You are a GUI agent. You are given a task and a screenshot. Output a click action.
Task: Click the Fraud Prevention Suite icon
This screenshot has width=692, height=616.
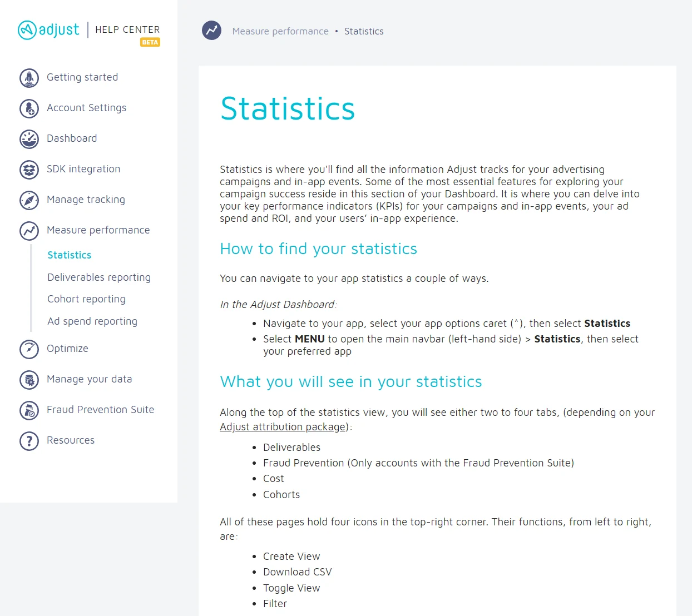29,410
